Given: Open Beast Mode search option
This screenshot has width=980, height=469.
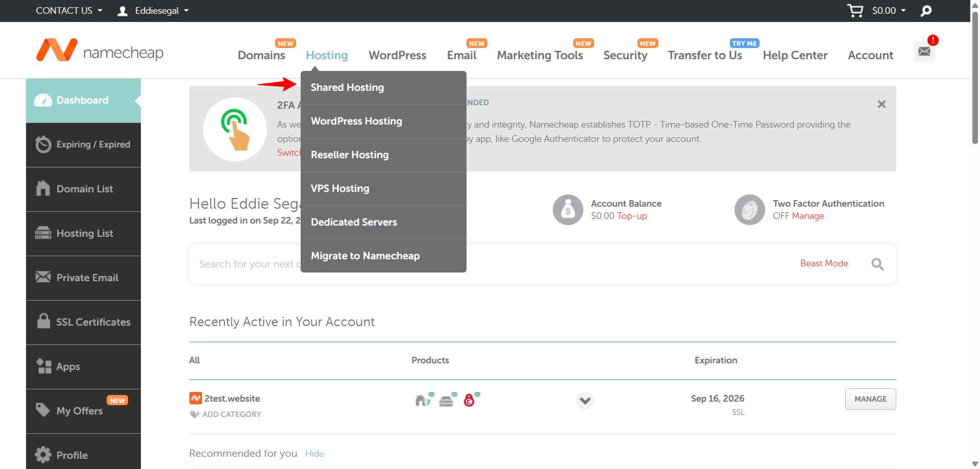Looking at the screenshot, I should 823,263.
